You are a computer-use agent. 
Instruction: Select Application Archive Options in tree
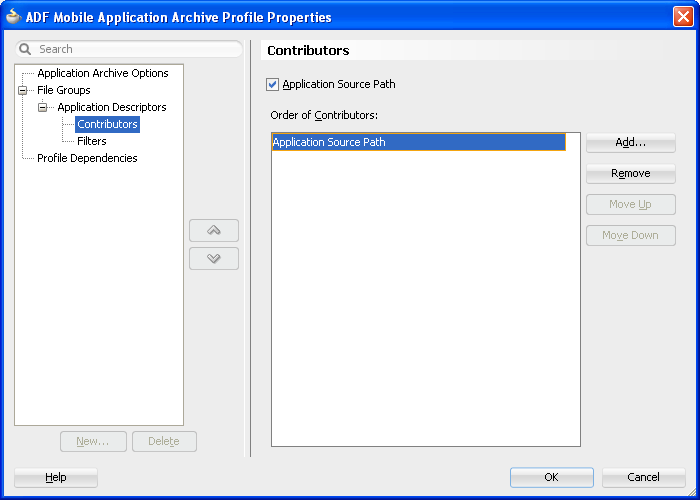tap(103, 73)
